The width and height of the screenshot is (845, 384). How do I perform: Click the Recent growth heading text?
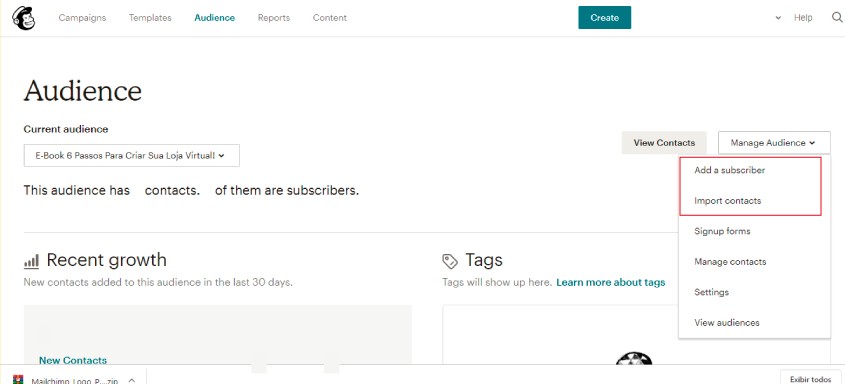click(x=107, y=260)
